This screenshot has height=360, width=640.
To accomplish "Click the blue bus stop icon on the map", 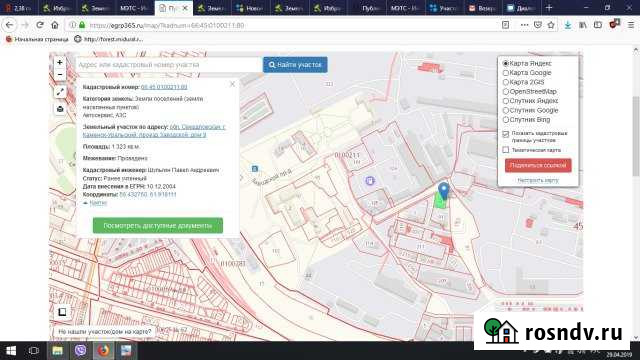I will [255, 169].
